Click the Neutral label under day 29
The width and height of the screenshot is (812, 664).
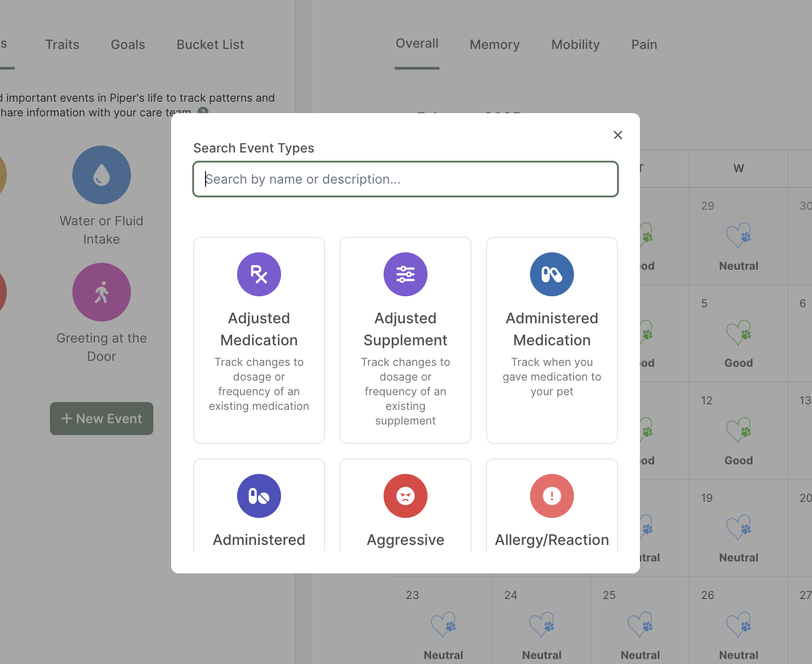(739, 266)
